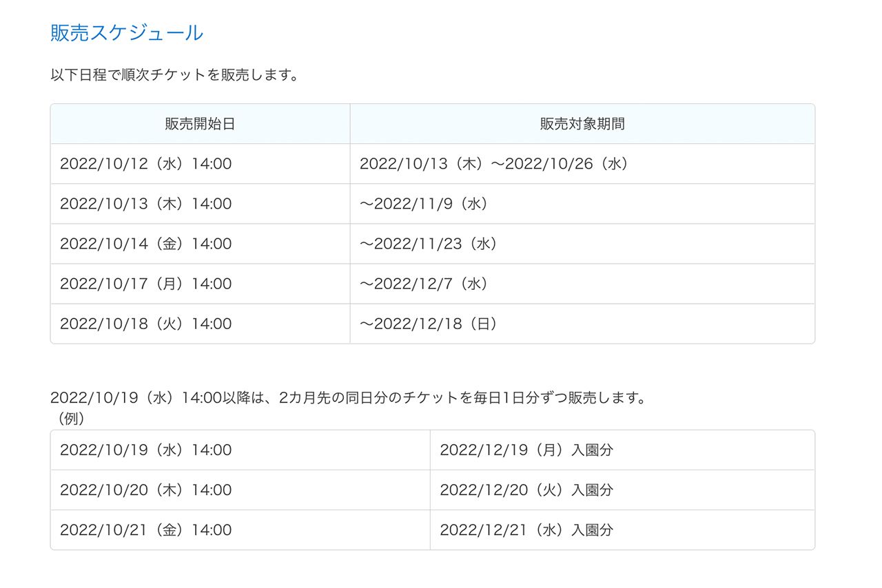
Task: Select the 2022/10/14（金）14:00 start date cell
Action: 146,244
